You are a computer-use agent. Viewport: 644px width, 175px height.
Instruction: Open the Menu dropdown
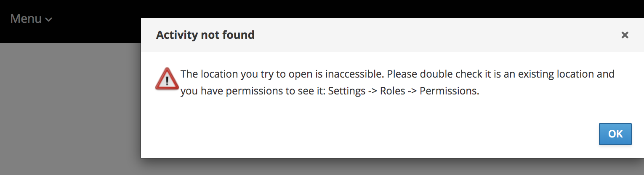click(x=31, y=19)
